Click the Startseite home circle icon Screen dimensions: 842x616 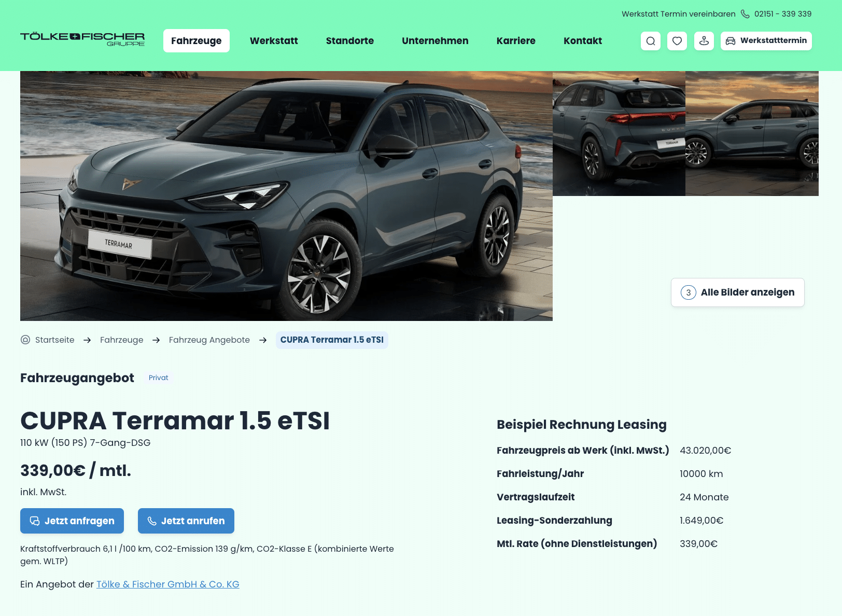tap(25, 340)
